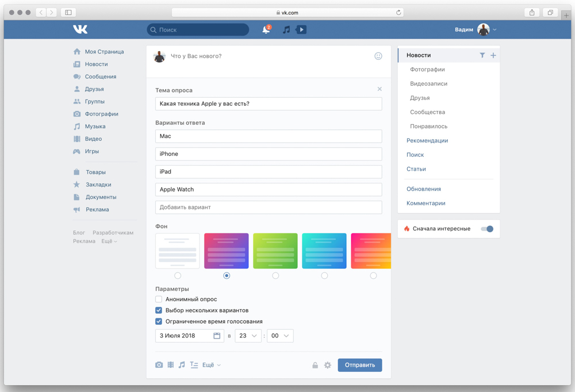Open the emoji smiley picker

coord(378,56)
